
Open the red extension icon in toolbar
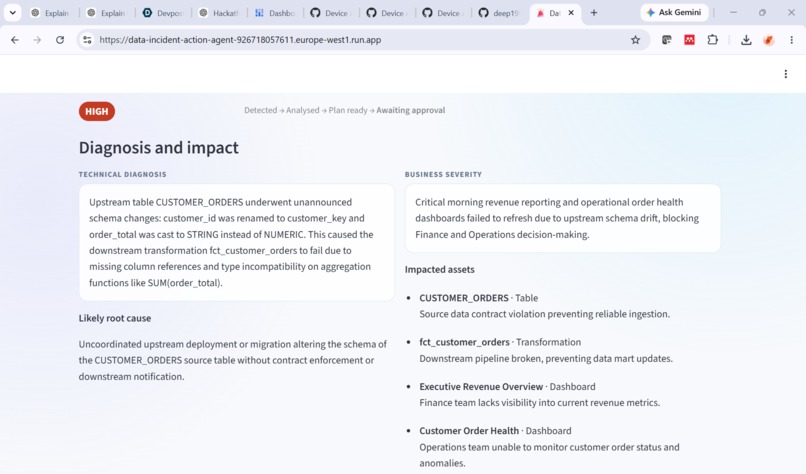(689, 40)
